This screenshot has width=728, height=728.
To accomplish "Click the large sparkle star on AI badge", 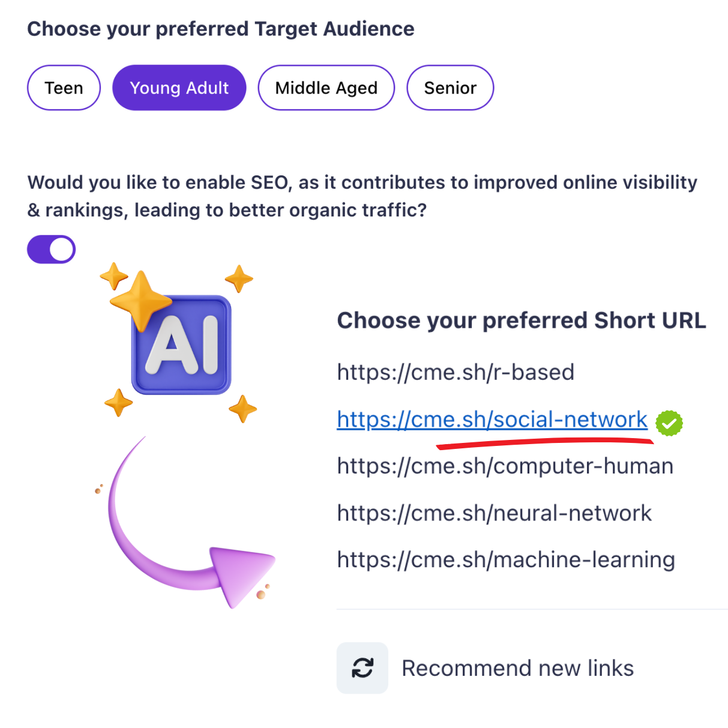I will (140, 300).
